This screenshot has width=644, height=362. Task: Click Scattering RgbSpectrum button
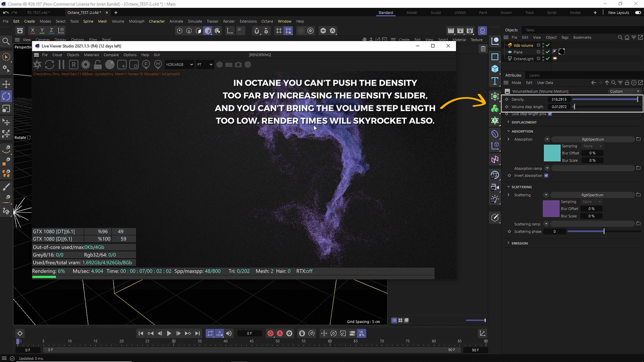592,195
